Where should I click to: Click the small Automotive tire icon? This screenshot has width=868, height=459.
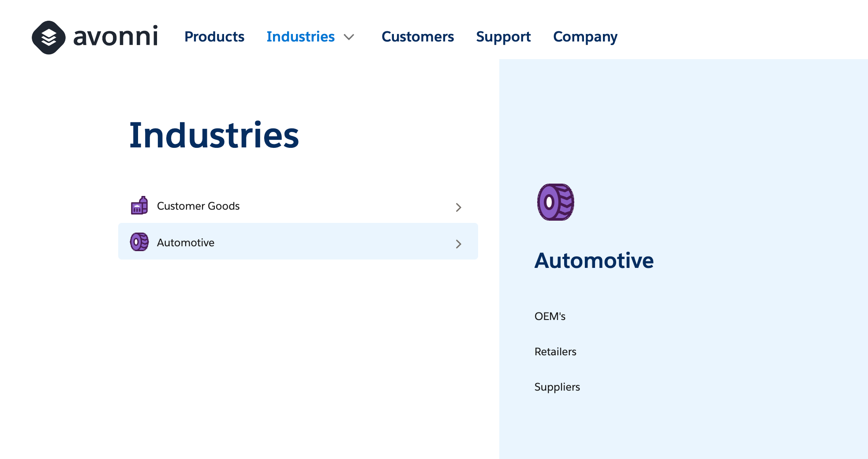[139, 242]
